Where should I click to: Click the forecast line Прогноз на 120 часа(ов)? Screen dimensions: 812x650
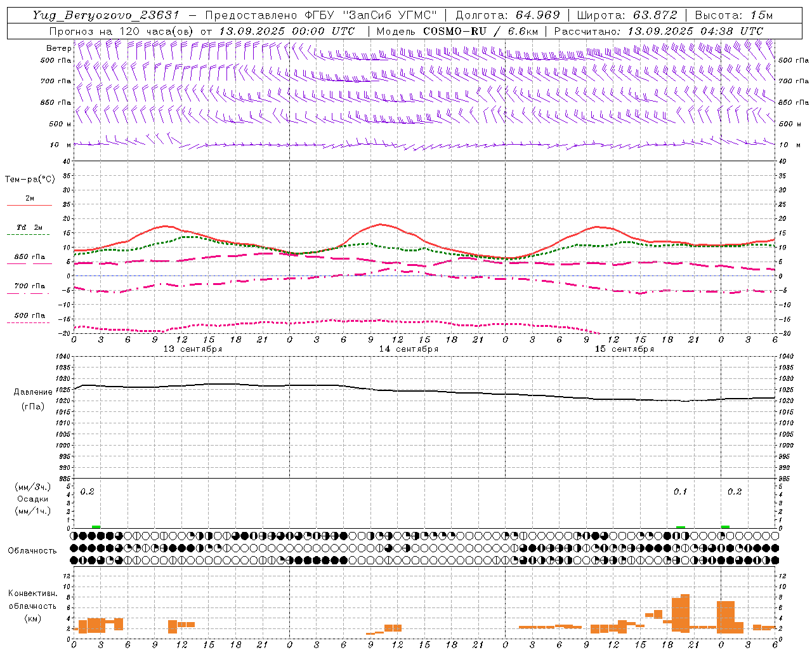pyautogui.click(x=122, y=31)
